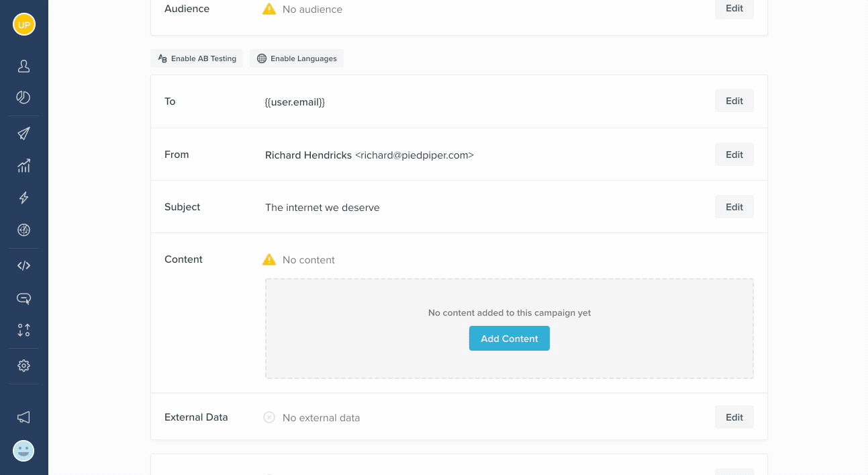Select the globe Broadcasts icon

click(x=23, y=230)
